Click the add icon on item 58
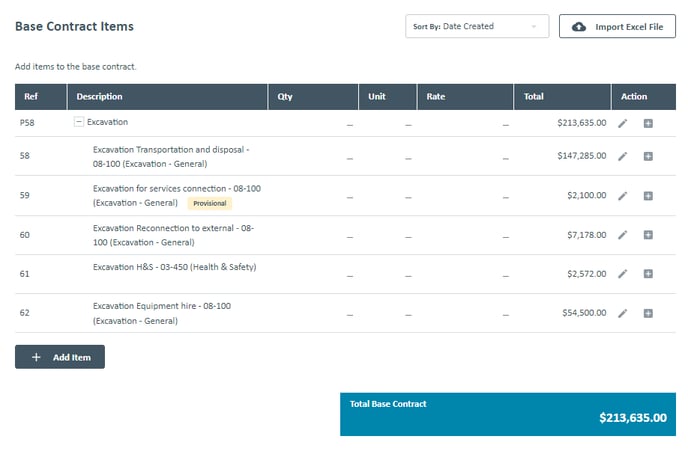 coord(648,156)
